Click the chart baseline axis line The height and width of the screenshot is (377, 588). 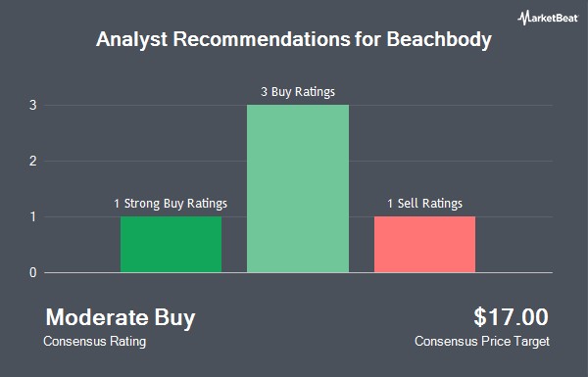tap(298, 273)
